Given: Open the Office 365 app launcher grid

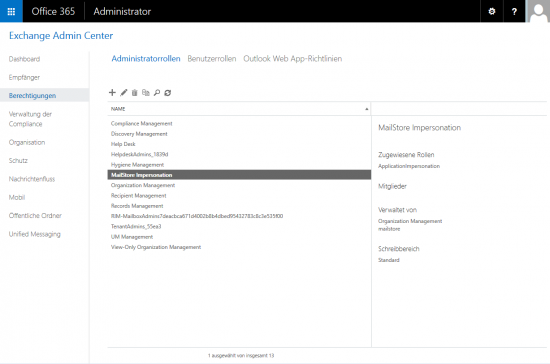Looking at the screenshot, I should pyautogui.click(x=11, y=11).
